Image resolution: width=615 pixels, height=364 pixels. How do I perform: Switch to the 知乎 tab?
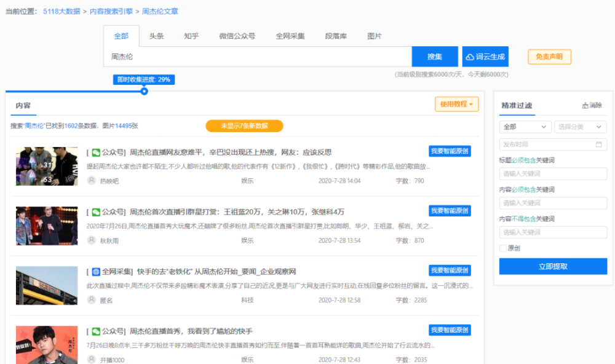(x=191, y=36)
